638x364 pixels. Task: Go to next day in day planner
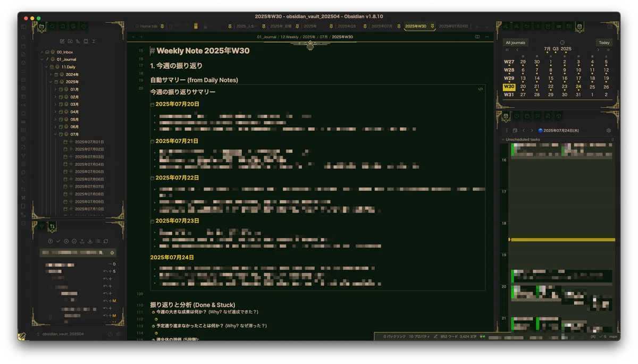[x=532, y=130]
